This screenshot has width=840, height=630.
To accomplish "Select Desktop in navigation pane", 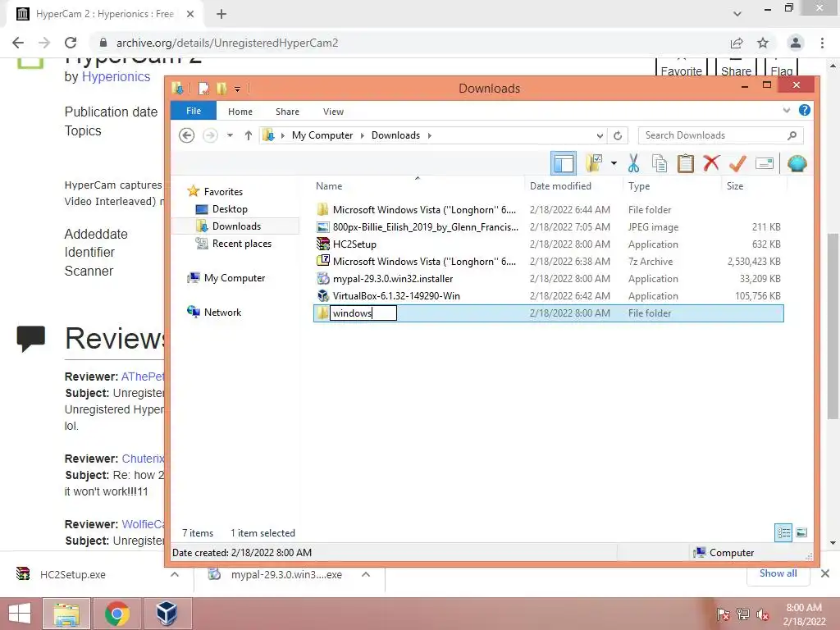I will pos(230,209).
